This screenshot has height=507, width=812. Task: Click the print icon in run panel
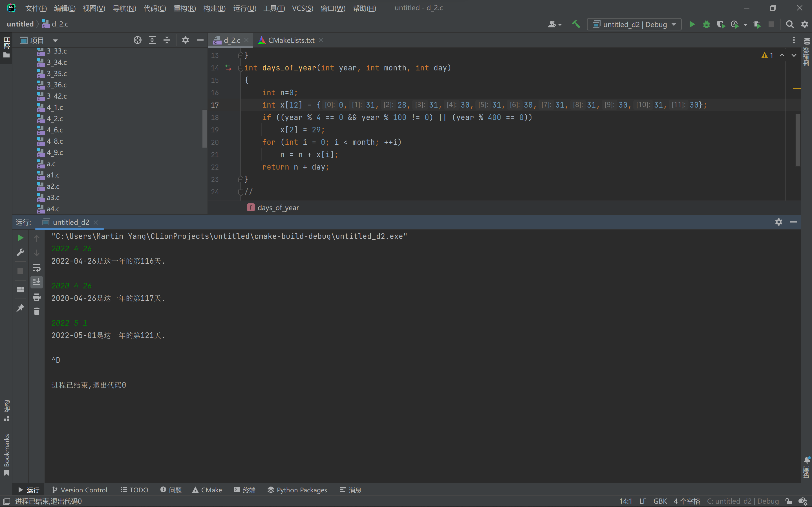pyautogui.click(x=37, y=297)
